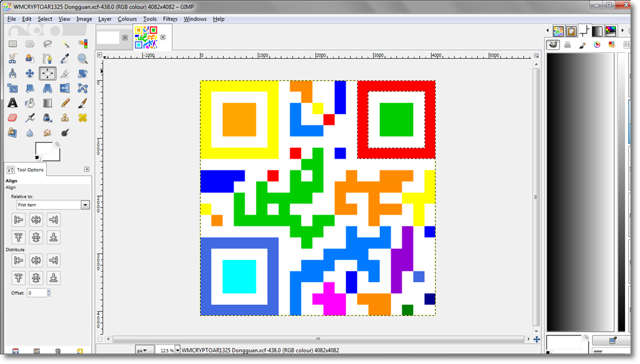Pick the Smudge finger tool
640x364 pixels.
click(47, 133)
